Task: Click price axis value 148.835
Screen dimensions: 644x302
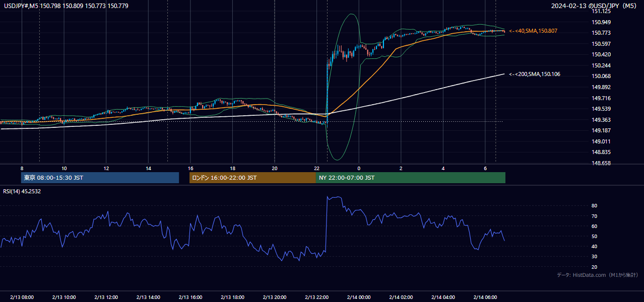Action: pos(601,152)
